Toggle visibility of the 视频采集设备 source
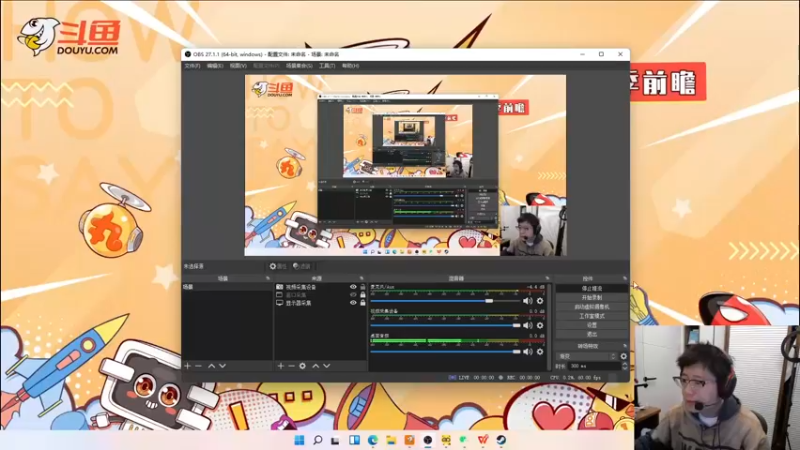 pyautogui.click(x=353, y=287)
